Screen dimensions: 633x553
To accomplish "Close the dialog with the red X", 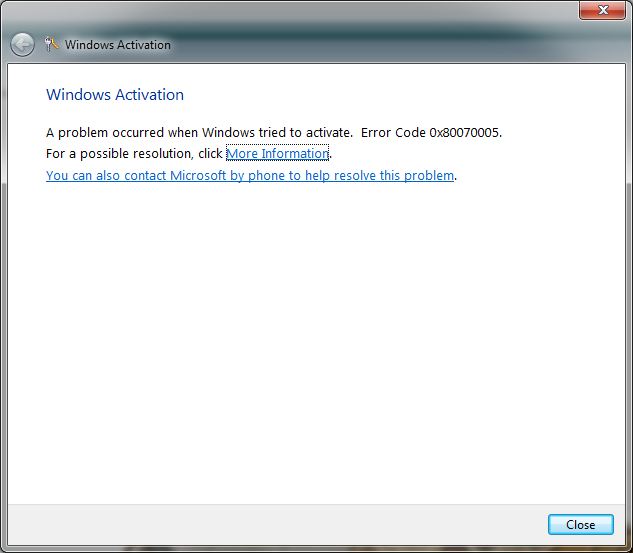I will [x=602, y=10].
